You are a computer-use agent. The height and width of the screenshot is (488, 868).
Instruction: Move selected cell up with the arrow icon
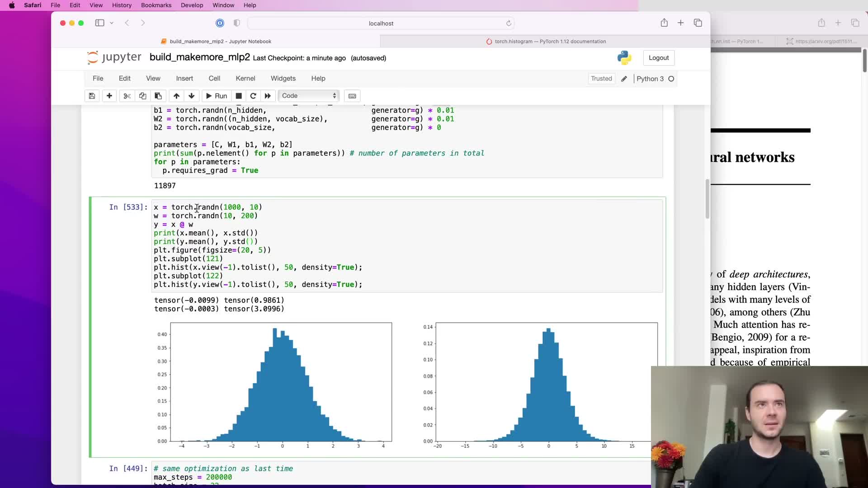pos(176,96)
